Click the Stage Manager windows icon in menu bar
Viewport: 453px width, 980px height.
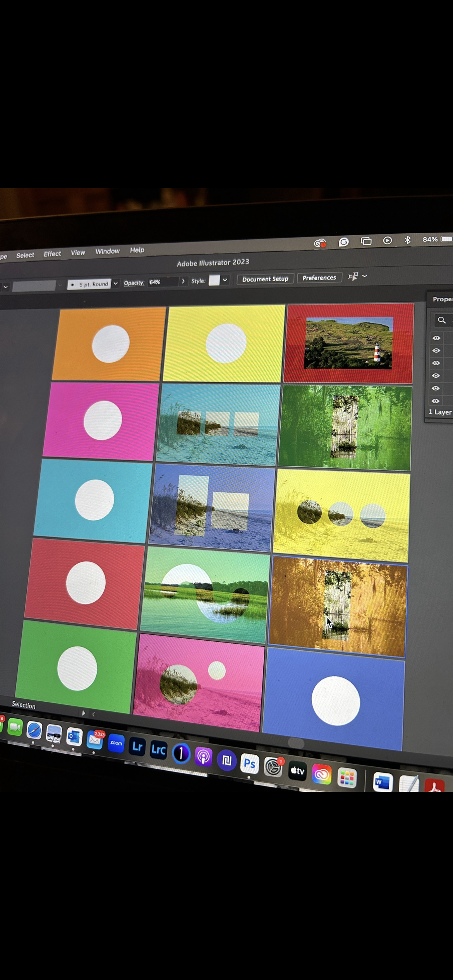[x=366, y=241]
